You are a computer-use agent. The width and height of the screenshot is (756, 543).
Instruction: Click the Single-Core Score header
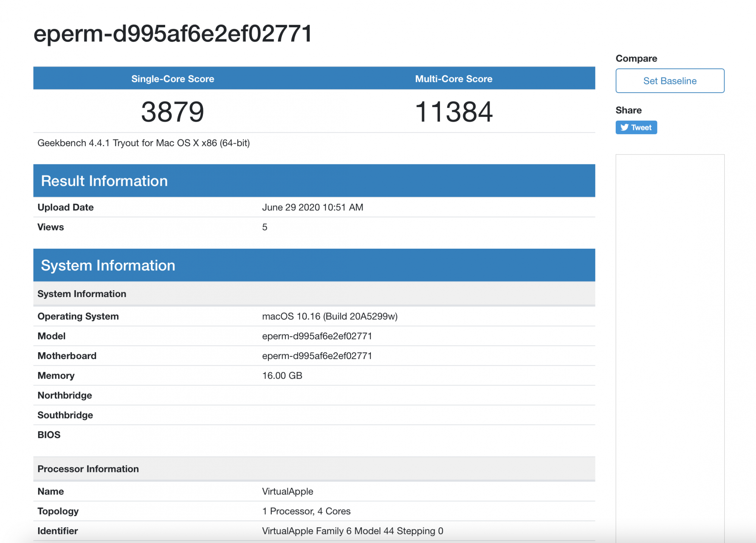pyautogui.click(x=173, y=79)
